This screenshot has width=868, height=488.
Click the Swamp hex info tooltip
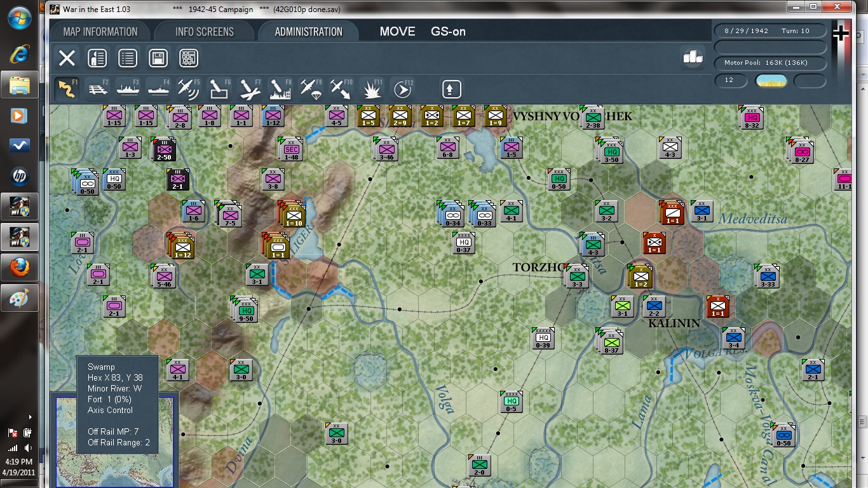117,405
